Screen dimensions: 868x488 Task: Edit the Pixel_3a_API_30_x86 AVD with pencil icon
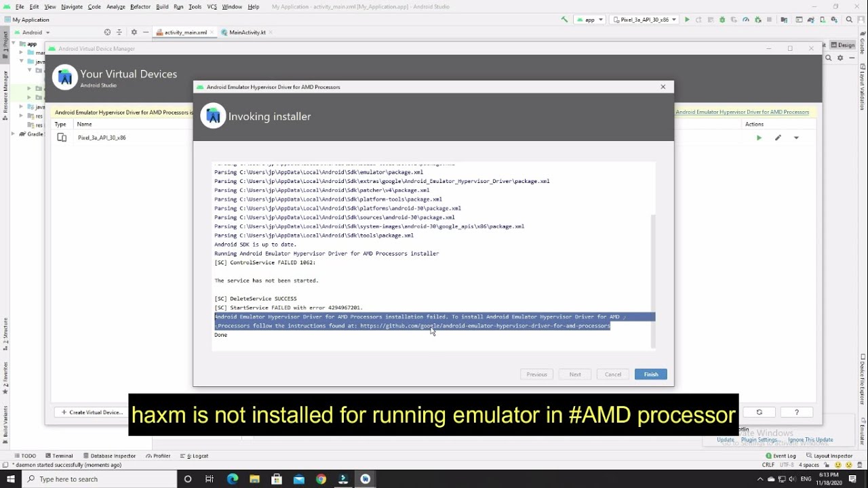pyautogui.click(x=778, y=138)
